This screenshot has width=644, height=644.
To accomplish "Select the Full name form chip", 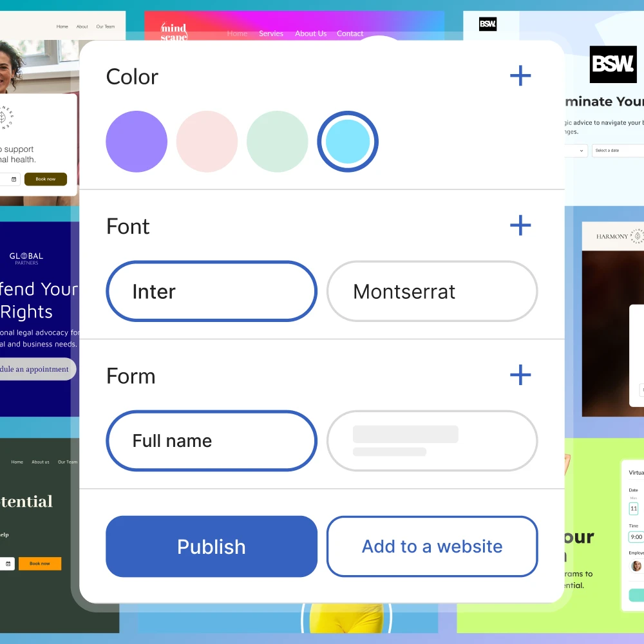I will click(x=211, y=440).
